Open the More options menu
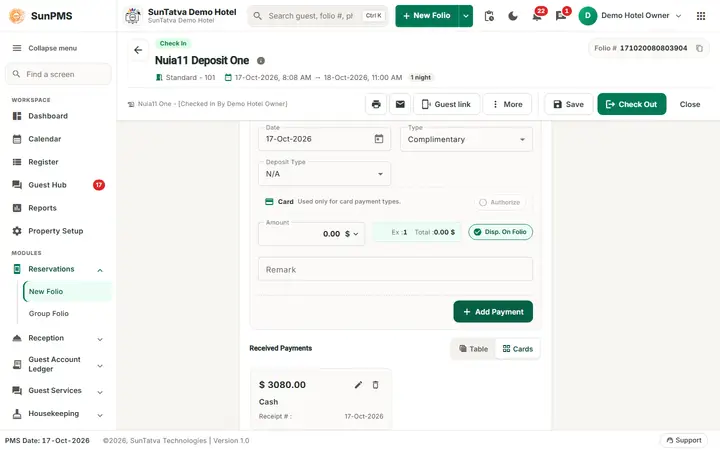Screen dimensions: 720x450 coord(507,104)
